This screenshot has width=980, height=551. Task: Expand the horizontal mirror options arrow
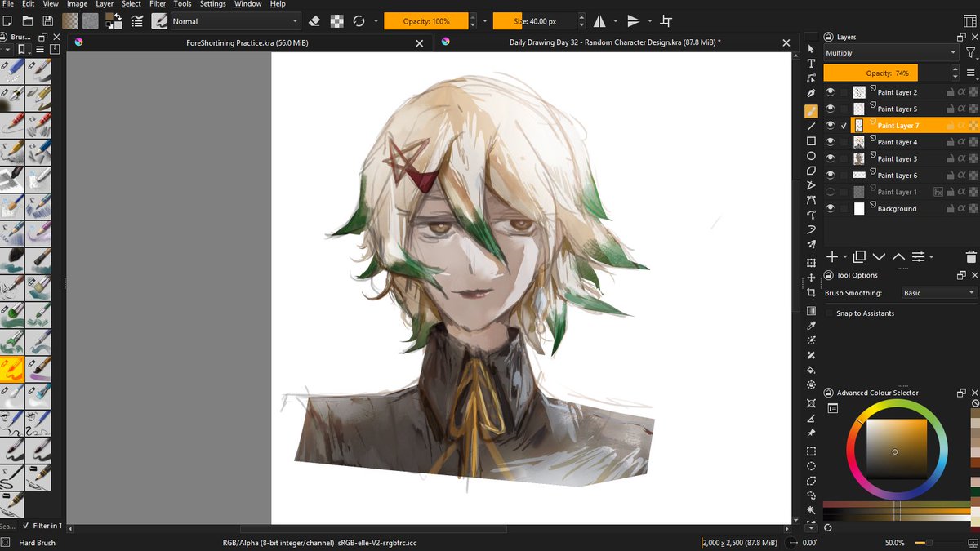[x=615, y=21]
